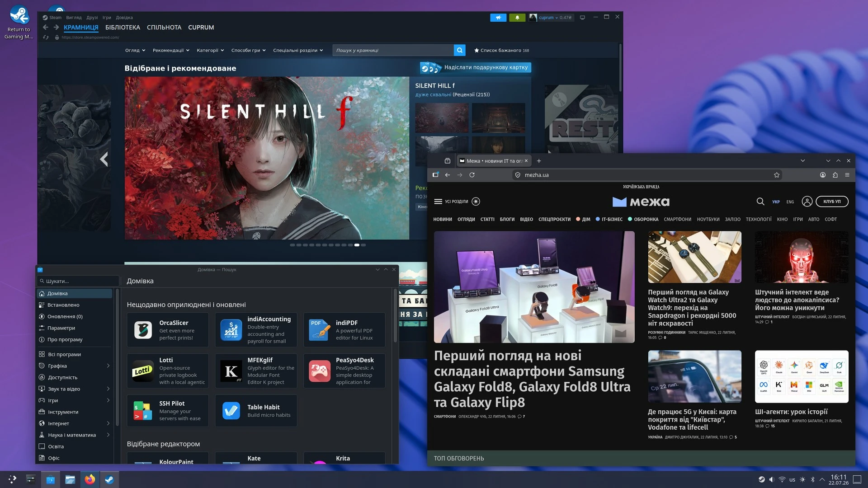Click the Steam store search magnifier button
The height and width of the screenshot is (488, 868).
[x=459, y=50]
